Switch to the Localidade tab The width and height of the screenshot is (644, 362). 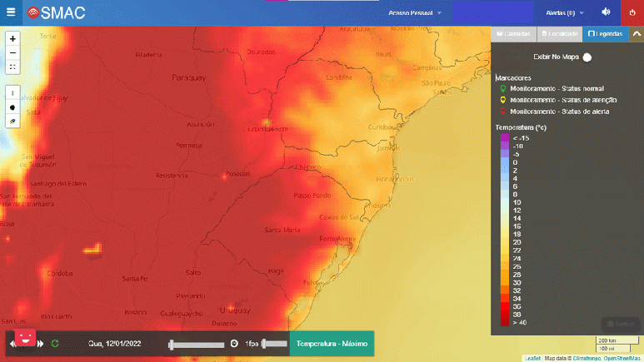(559, 34)
